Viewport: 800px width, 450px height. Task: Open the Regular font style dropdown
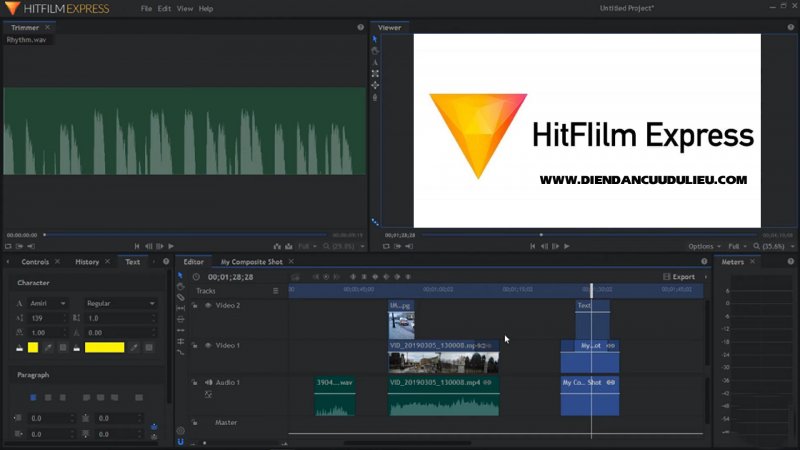tap(120, 303)
